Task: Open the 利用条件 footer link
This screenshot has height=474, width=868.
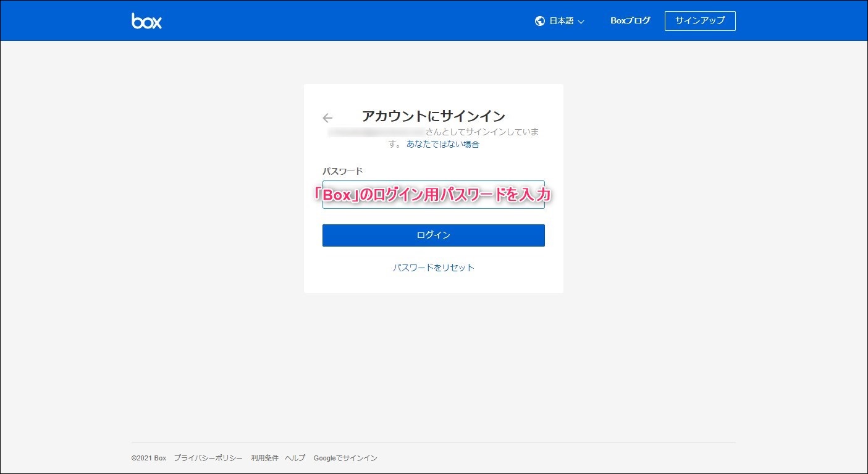Action: click(264, 458)
